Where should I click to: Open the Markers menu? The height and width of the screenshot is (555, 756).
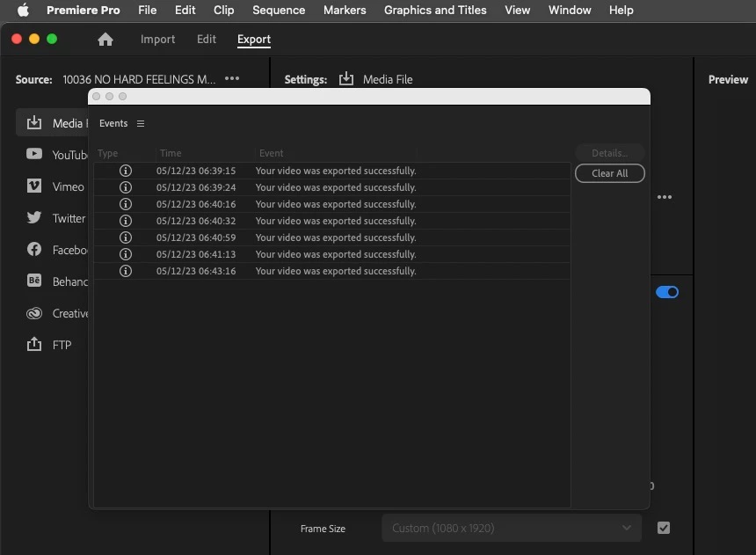pos(345,11)
